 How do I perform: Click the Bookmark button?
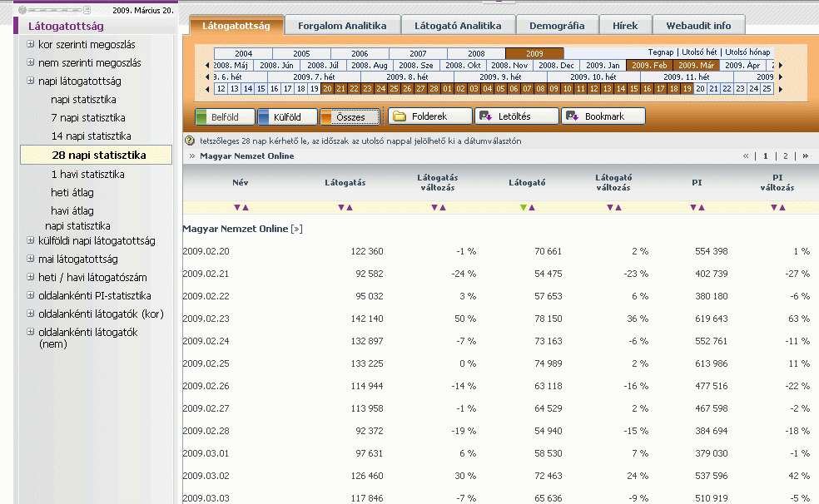click(x=603, y=116)
